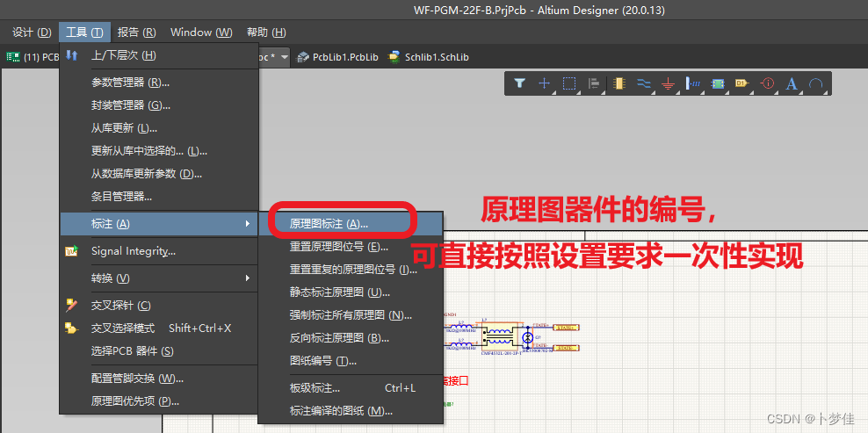Image resolution: width=868 pixels, height=433 pixels.
Task: Select the move objects cross-arrow tool
Action: 544,83
